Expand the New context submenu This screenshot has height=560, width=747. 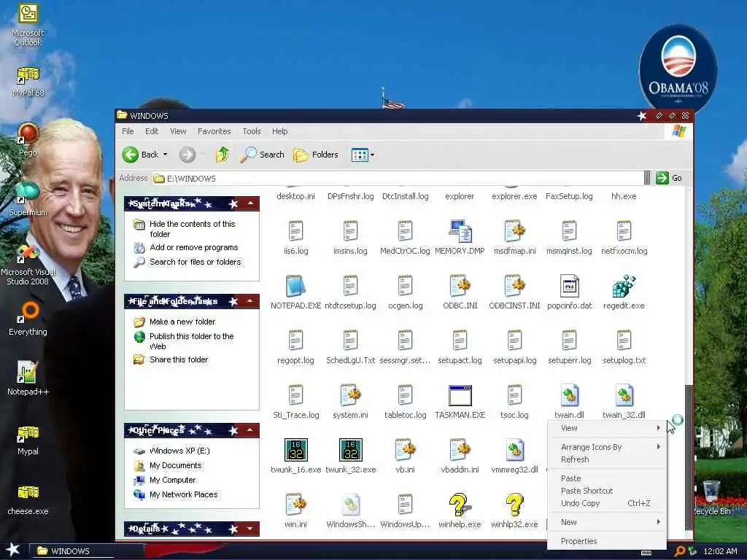[607, 522]
